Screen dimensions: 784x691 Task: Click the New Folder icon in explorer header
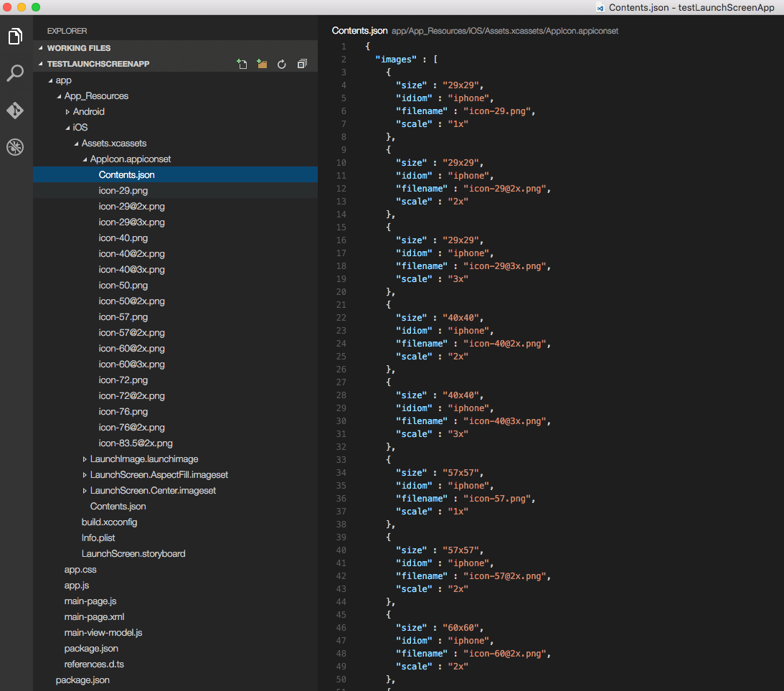point(262,64)
